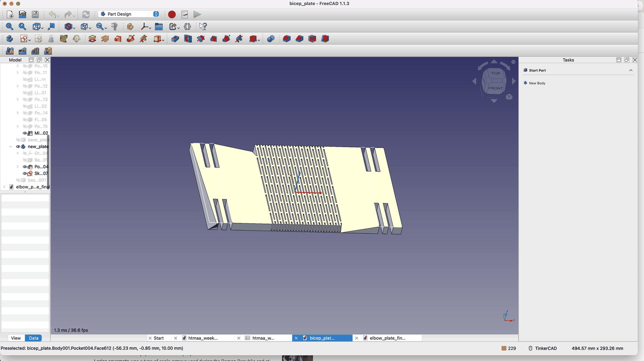
Task: Save the document using floppy disk icon
Action: click(35, 15)
